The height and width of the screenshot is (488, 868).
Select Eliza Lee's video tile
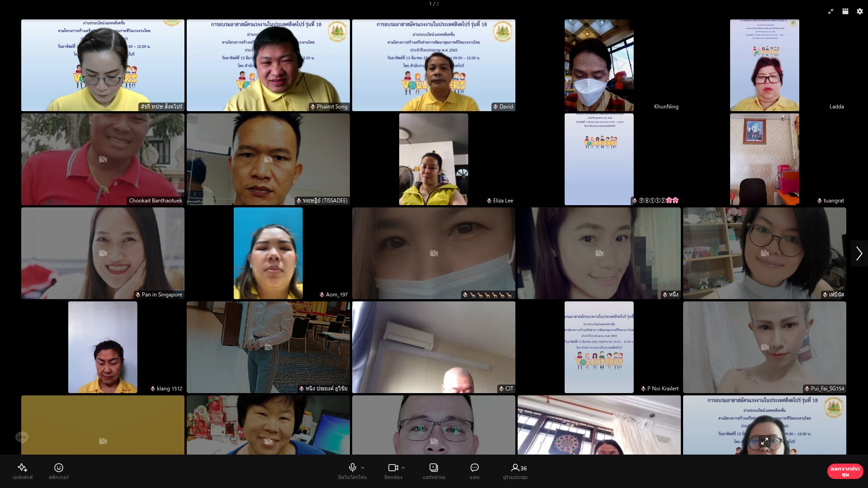click(x=434, y=159)
